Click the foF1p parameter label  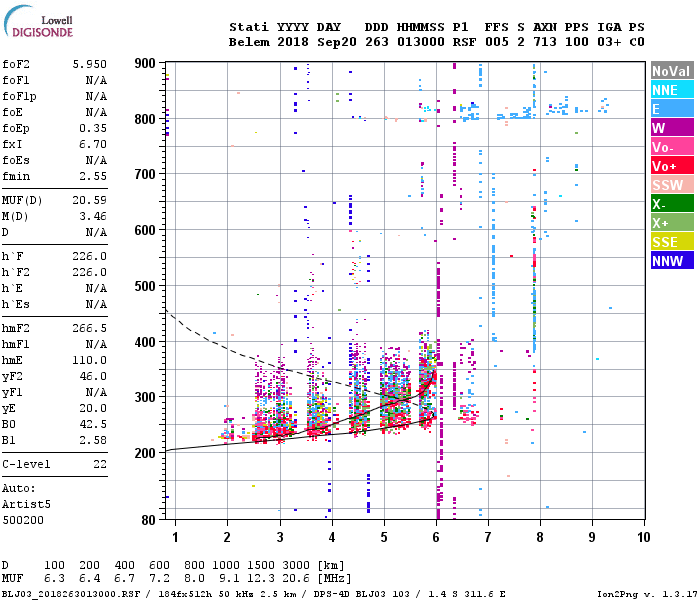coord(19,96)
